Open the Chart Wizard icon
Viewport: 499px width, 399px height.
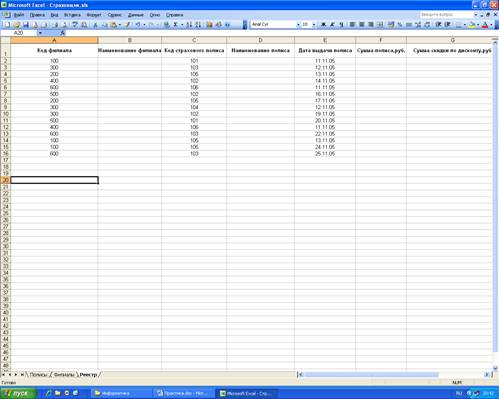[209, 25]
